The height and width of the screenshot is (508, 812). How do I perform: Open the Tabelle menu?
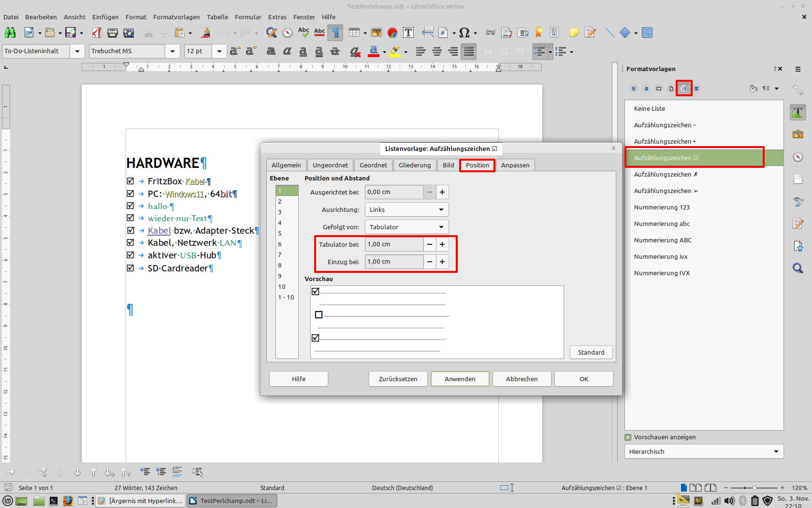pyautogui.click(x=217, y=17)
